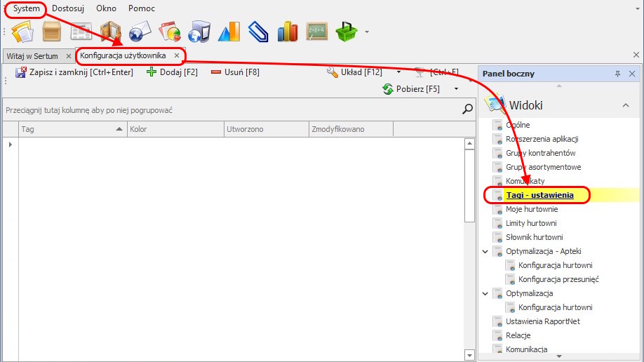Sort by the Kolor column header
Image resolution: width=644 pixels, height=362 pixels.
pos(175,129)
